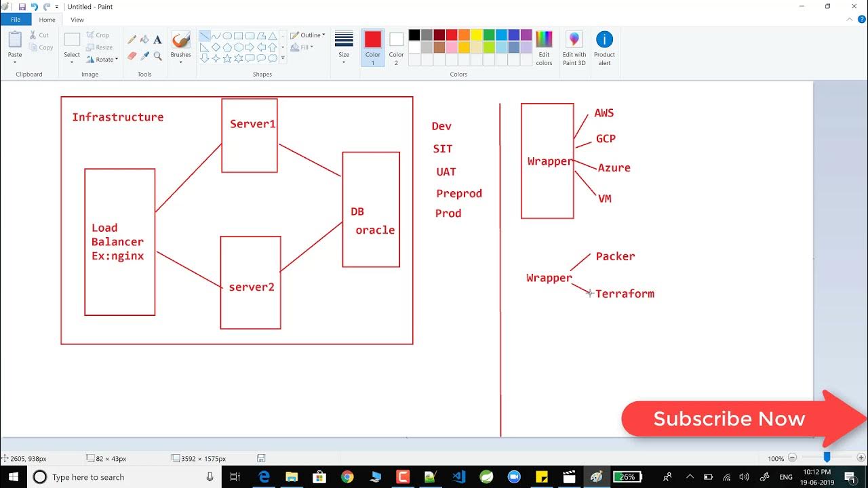The height and width of the screenshot is (488, 868).
Task: Select the Color picker eyedropper tool
Action: click(x=144, y=56)
